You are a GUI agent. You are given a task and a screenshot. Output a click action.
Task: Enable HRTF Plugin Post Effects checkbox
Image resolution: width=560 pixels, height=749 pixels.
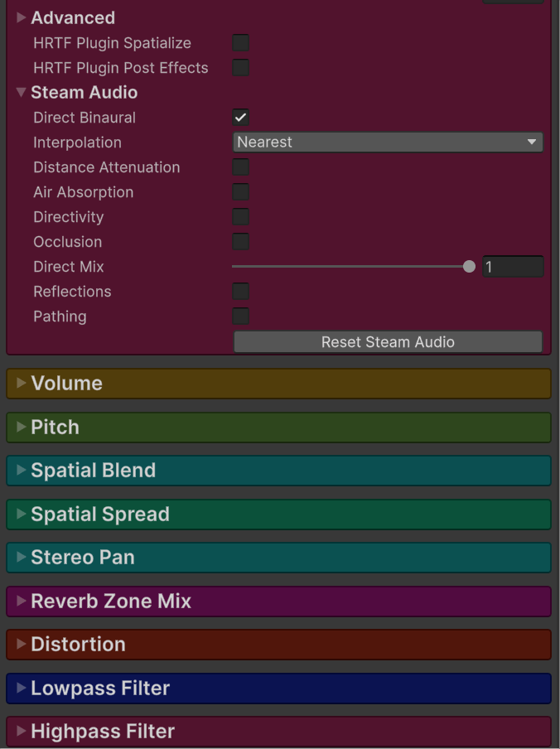[241, 68]
